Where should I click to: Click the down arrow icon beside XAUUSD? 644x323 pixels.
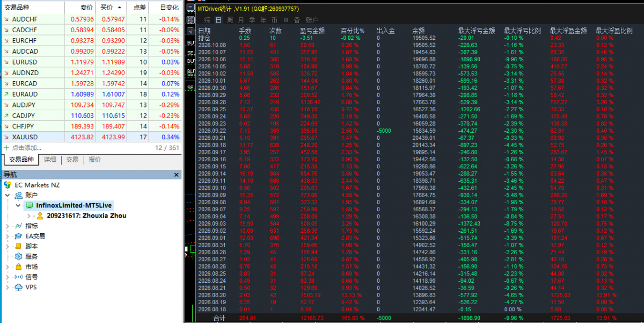pyautogui.click(x=6, y=138)
